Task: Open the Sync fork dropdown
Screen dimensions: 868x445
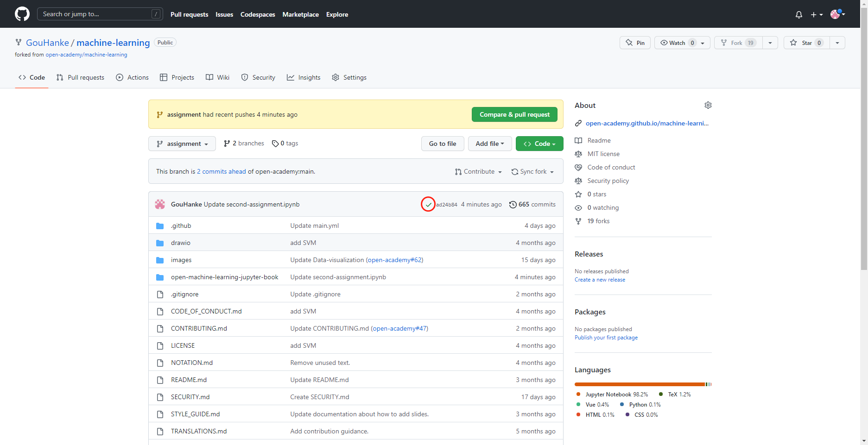Action: [x=533, y=171]
